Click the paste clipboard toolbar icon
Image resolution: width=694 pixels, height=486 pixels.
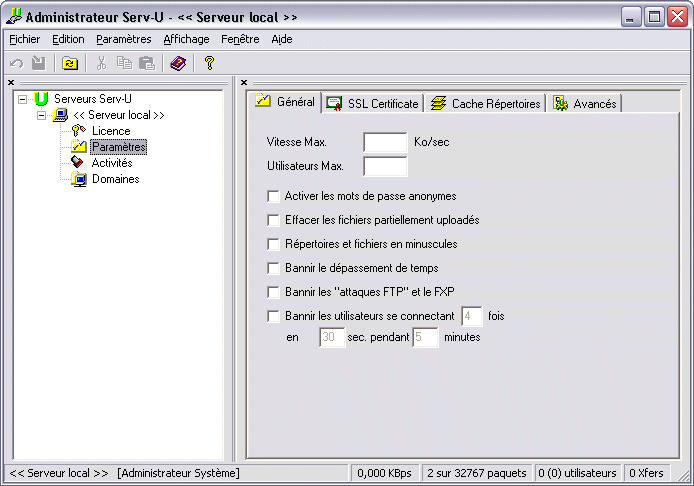147,63
